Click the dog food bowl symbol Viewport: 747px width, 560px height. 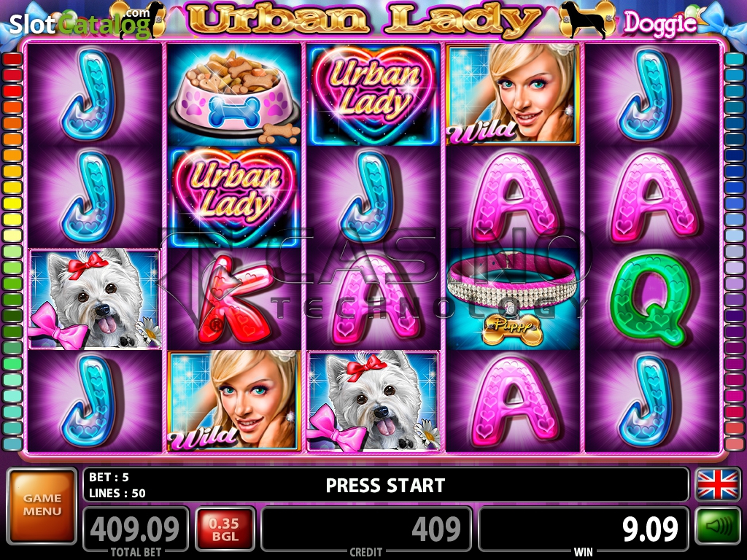234,95
